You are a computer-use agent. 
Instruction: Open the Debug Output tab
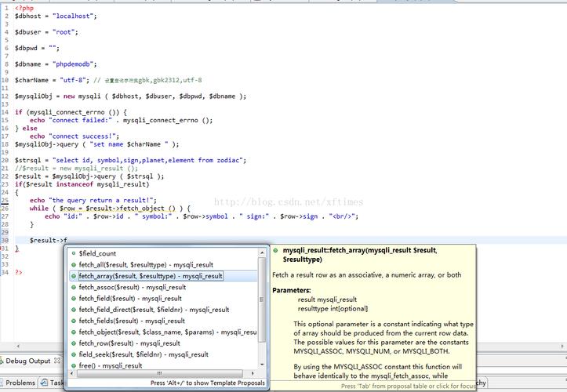(x=28, y=361)
